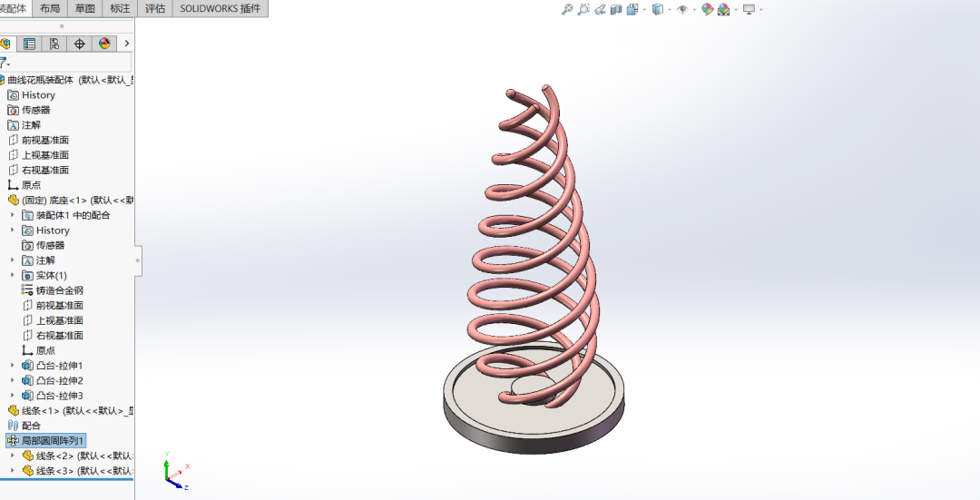The height and width of the screenshot is (500, 980).
Task: Open the PropertyManager panel tab
Action: point(29,44)
